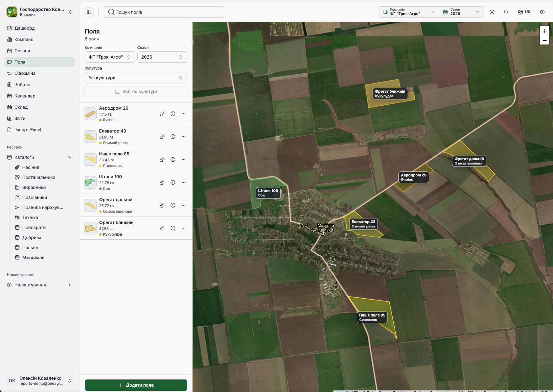The image size is (553, 392).
Task: Switch light/dark theme sun icon
Action: [x=492, y=12]
